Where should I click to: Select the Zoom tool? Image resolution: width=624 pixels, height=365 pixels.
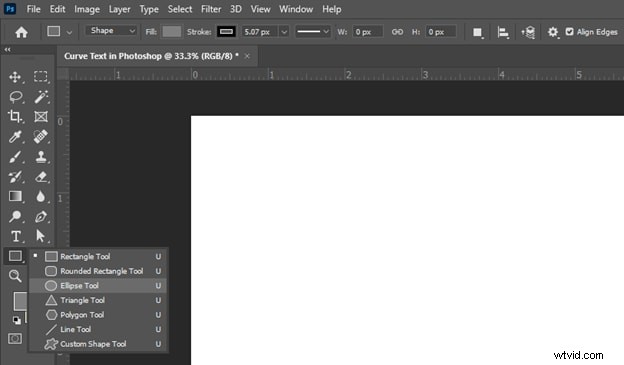coord(15,276)
